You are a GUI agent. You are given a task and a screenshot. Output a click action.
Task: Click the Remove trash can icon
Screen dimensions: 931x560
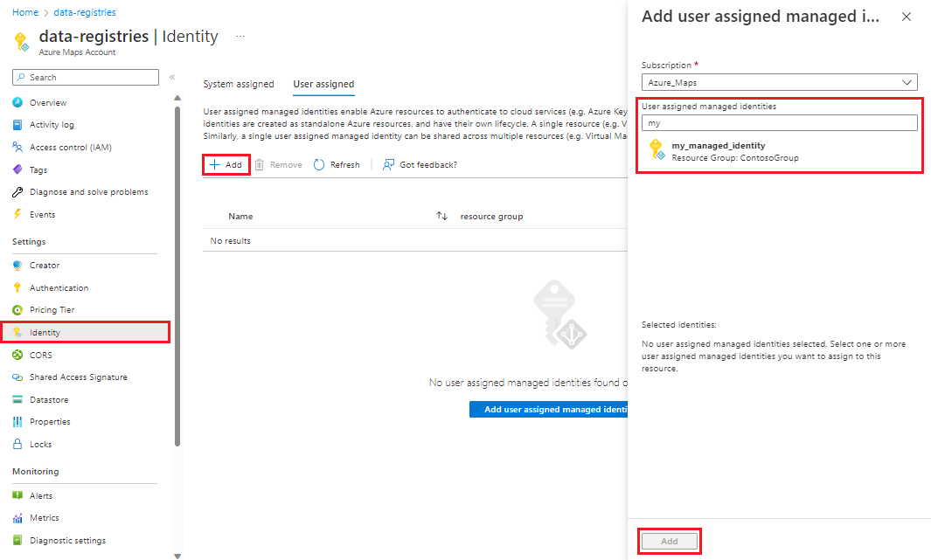coord(260,164)
